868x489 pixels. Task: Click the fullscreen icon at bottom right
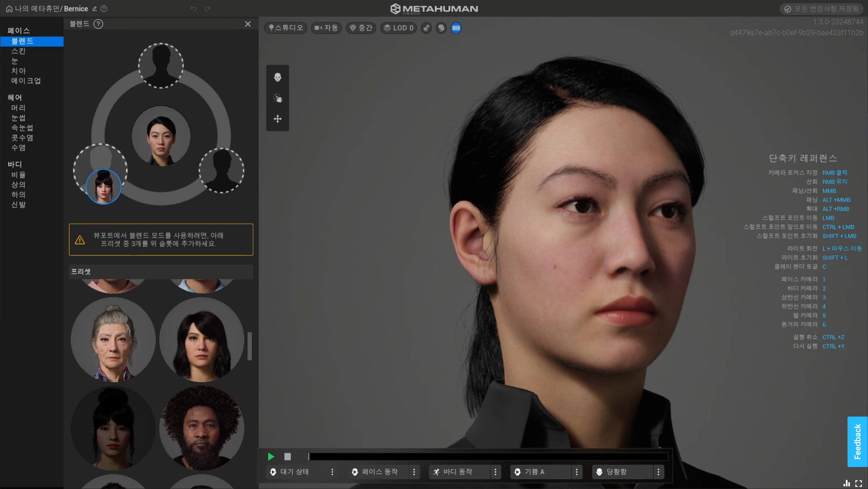(859, 483)
